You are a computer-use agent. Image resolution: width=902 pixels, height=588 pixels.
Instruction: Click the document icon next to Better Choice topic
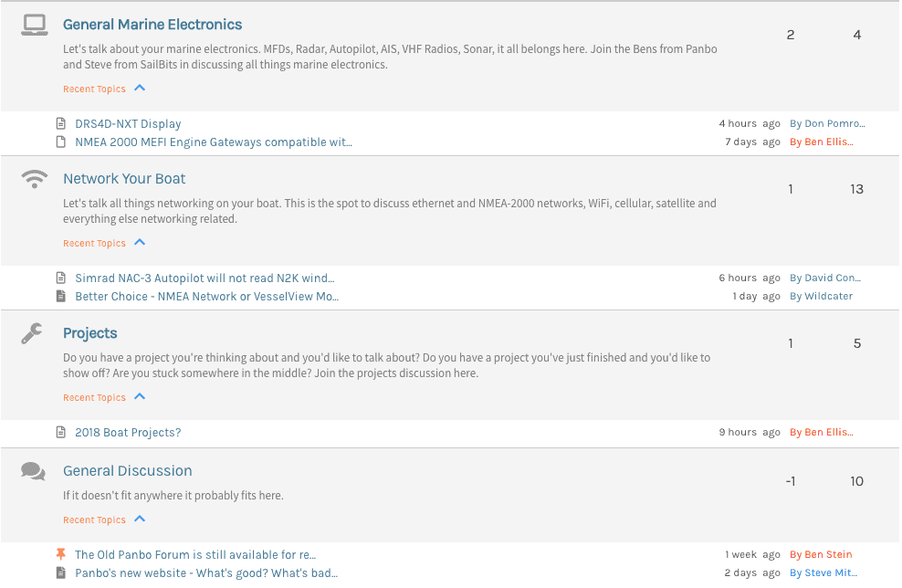tap(62, 296)
